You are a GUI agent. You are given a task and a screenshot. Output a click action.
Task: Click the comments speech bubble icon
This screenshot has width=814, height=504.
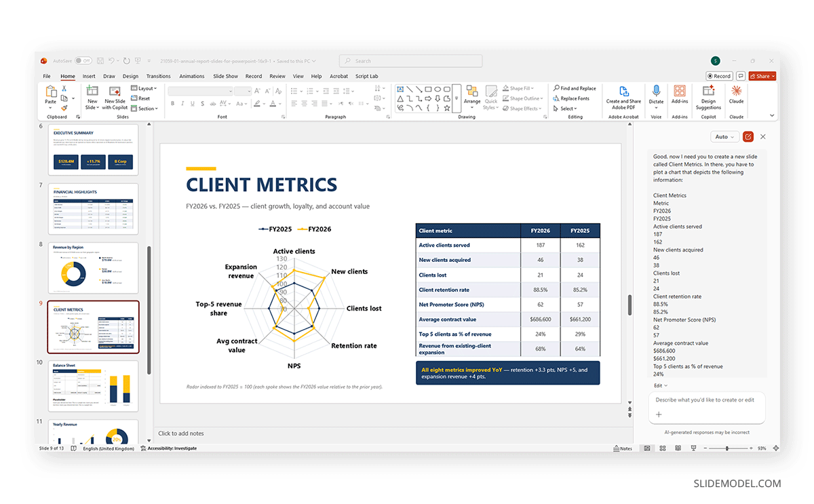[741, 76]
